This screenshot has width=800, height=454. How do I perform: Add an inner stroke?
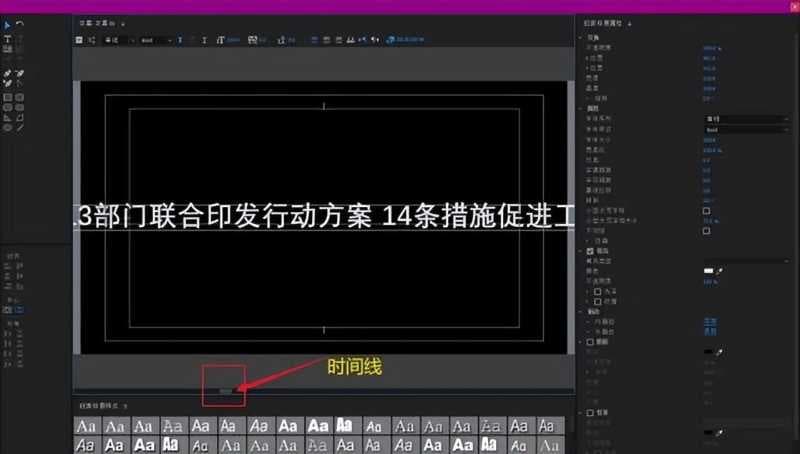click(710, 321)
